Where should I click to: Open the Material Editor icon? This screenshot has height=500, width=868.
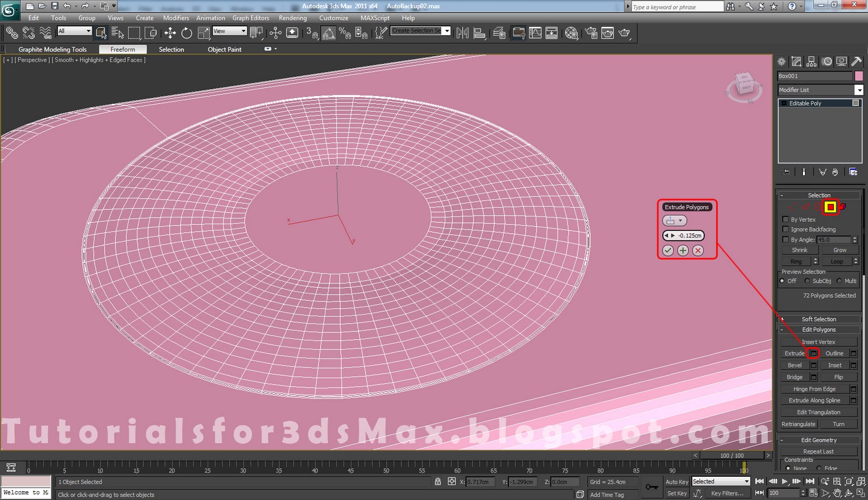tap(571, 33)
